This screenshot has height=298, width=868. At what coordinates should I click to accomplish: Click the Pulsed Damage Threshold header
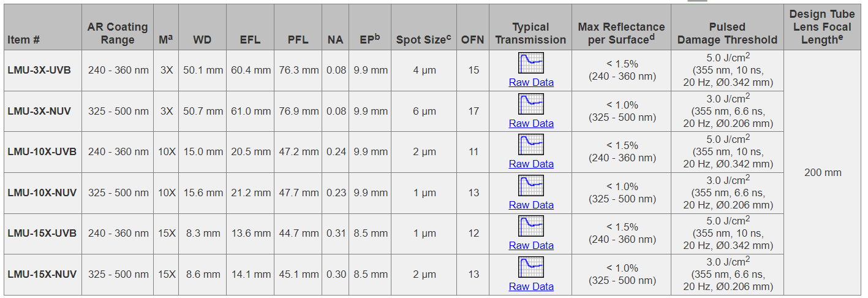[727, 33]
